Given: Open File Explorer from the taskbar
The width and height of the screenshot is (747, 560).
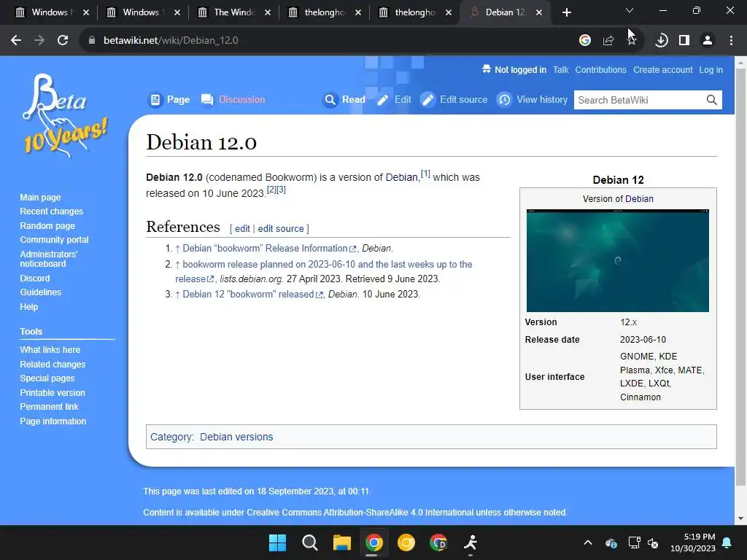Looking at the screenshot, I should (x=341, y=542).
